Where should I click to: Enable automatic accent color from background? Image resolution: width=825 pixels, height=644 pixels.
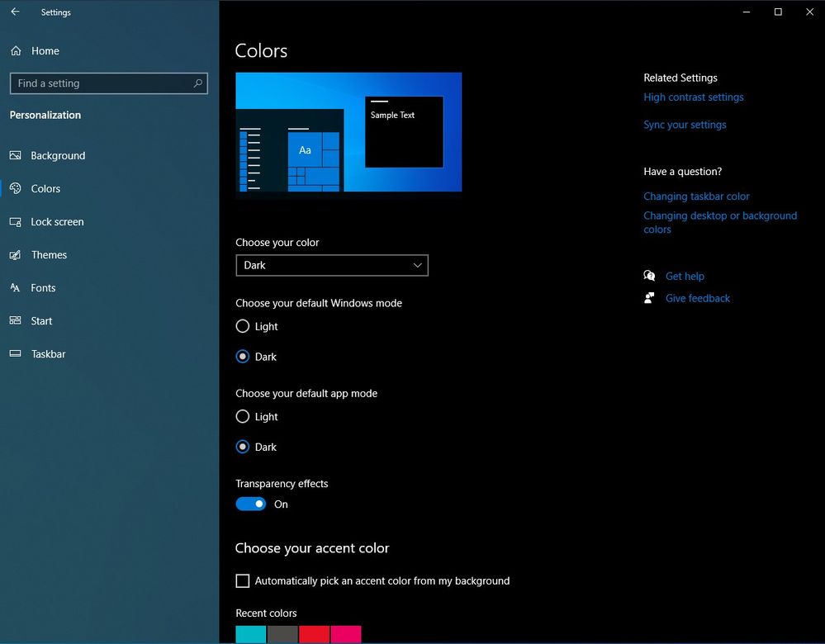pyautogui.click(x=243, y=581)
